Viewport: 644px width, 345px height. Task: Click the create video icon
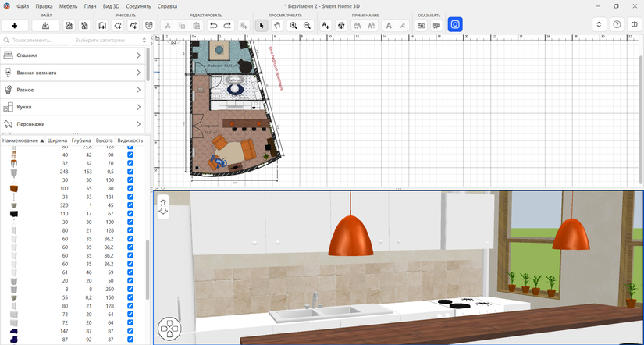click(436, 26)
